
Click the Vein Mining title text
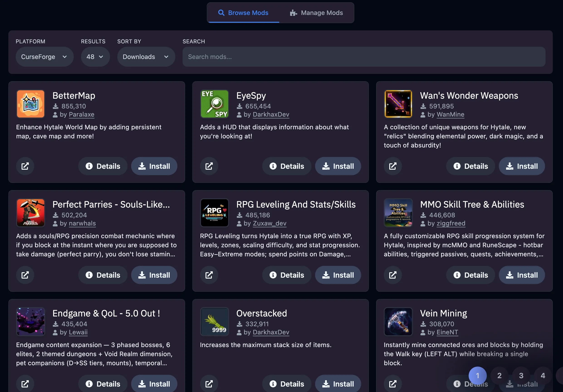pyautogui.click(x=443, y=313)
